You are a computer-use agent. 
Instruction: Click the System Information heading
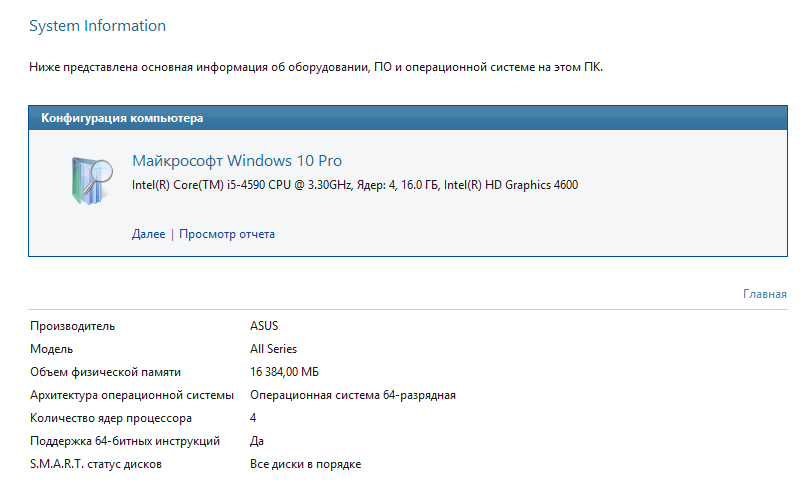pyautogui.click(x=98, y=26)
